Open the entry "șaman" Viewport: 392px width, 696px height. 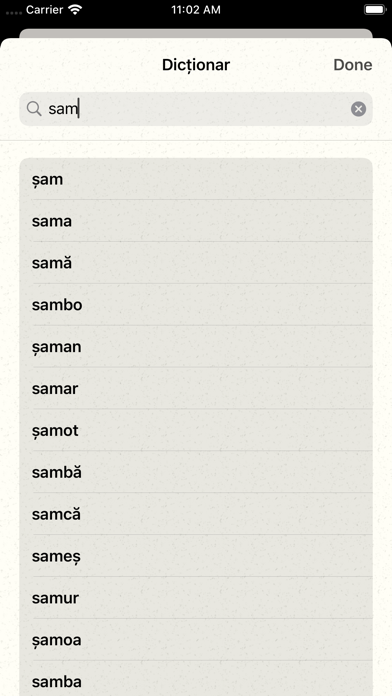196,346
